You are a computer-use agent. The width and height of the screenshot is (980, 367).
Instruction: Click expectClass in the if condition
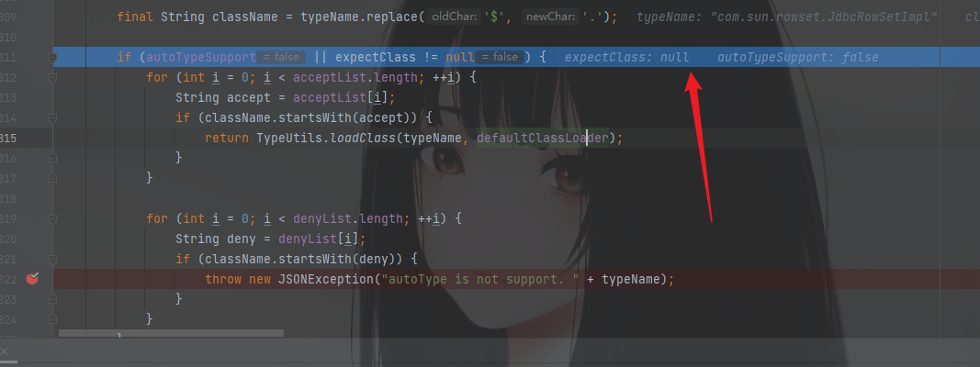(x=376, y=58)
